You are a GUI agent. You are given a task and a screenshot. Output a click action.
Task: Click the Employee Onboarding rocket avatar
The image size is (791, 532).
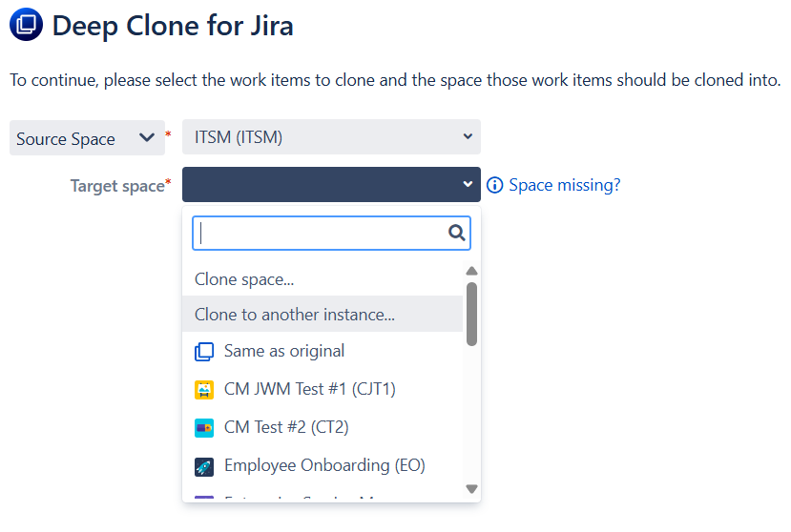(x=204, y=466)
